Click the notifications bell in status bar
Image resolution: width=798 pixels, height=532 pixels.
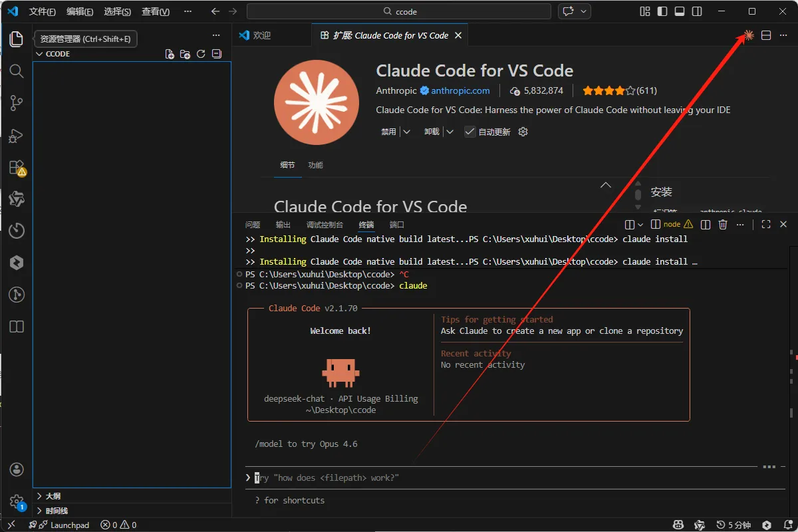point(787,525)
